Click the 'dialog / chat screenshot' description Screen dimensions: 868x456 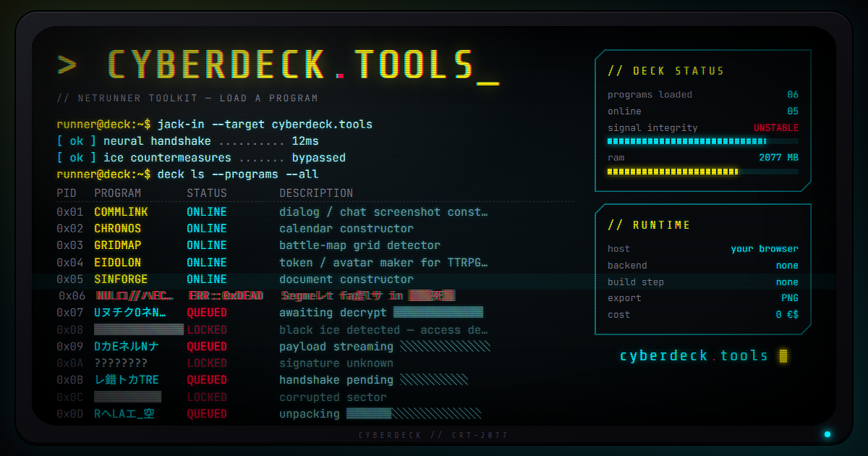pos(383,212)
